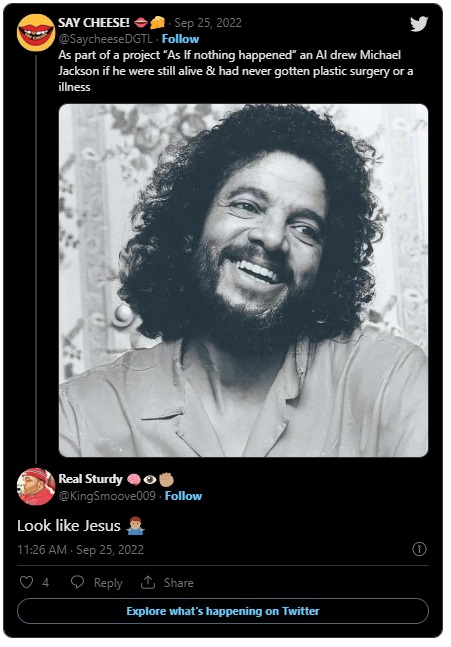Open the SAY CHEESE! profile avatar
The width and height of the screenshot is (451, 647).
pyautogui.click(x=36, y=32)
